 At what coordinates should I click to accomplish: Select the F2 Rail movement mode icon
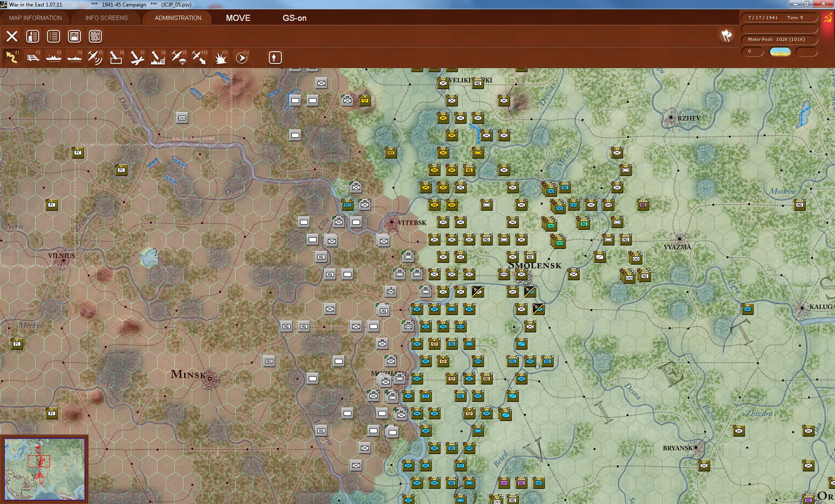[33, 57]
